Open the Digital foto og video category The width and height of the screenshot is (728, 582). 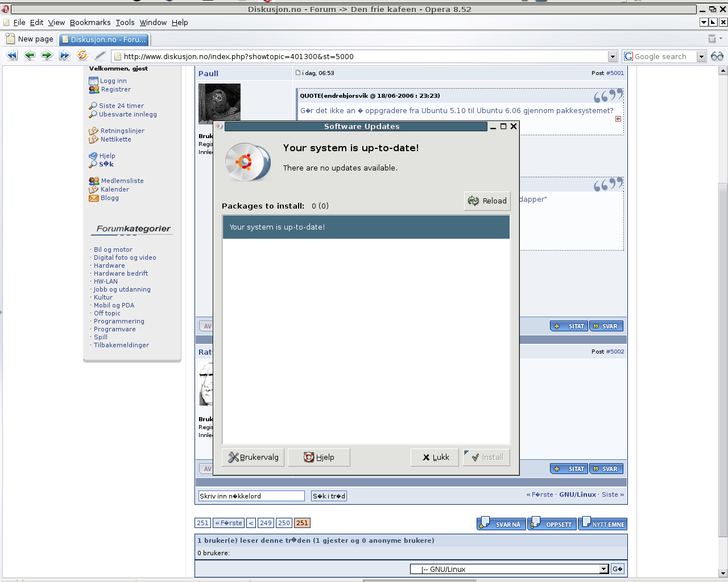[125, 257]
